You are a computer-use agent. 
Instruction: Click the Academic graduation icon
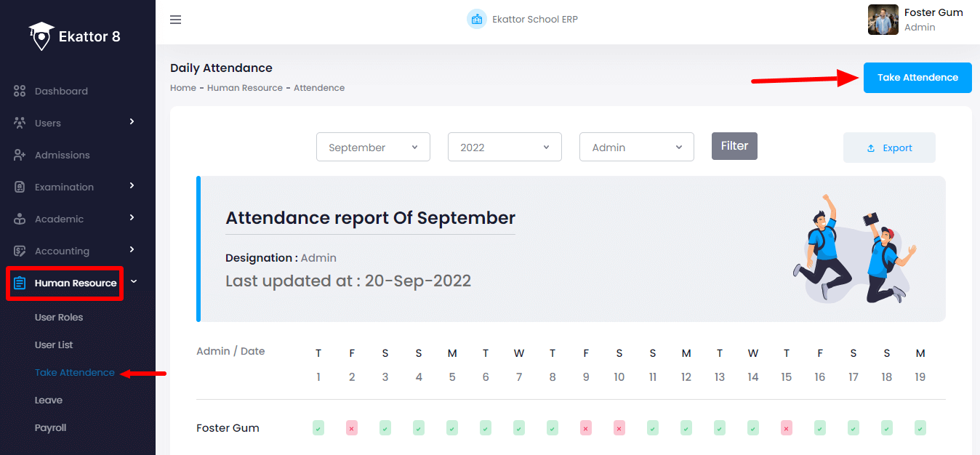(x=20, y=219)
